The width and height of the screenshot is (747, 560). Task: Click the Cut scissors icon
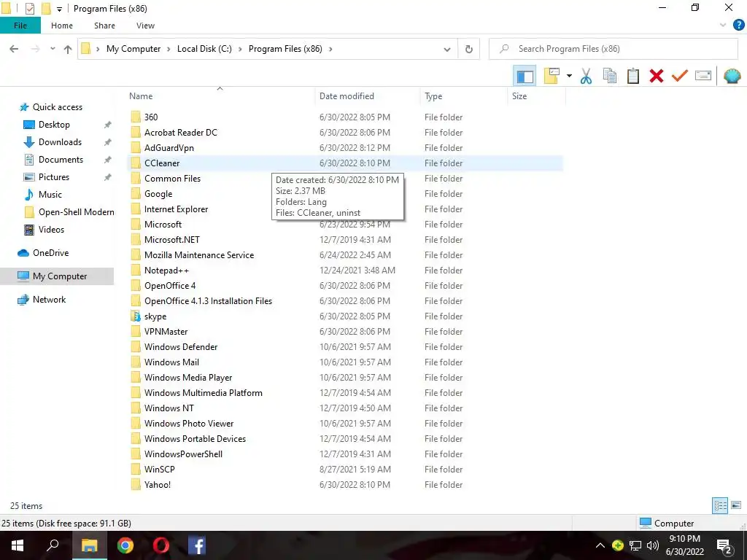(586, 76)
